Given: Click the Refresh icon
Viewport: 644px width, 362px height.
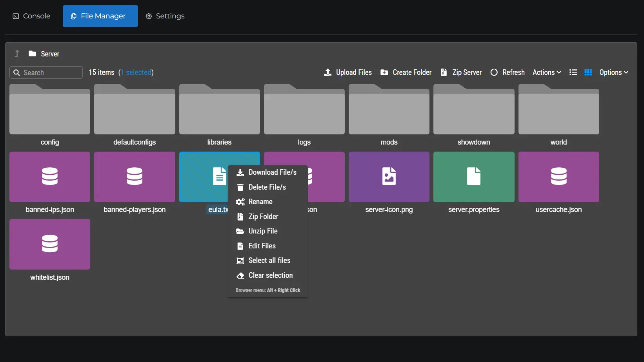Looking at the screenshot, I should click(x=494, y=72).
